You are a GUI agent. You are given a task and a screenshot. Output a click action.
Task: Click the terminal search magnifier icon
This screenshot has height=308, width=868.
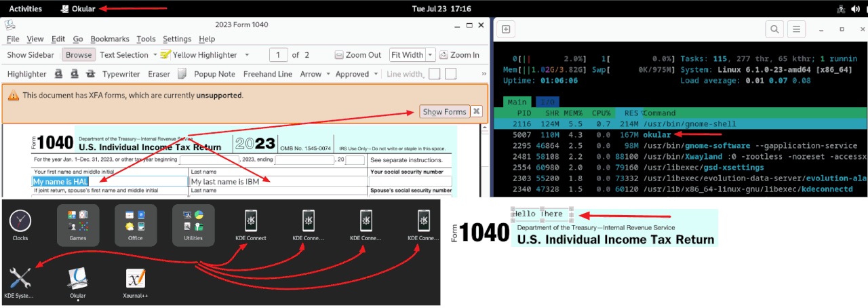[774, 29]
